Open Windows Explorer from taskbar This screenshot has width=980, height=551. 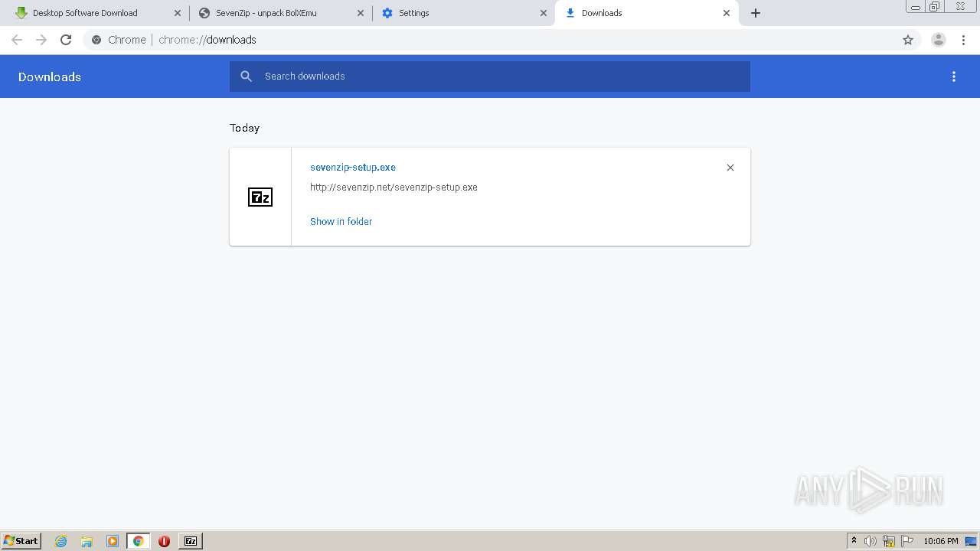[87, 541]
